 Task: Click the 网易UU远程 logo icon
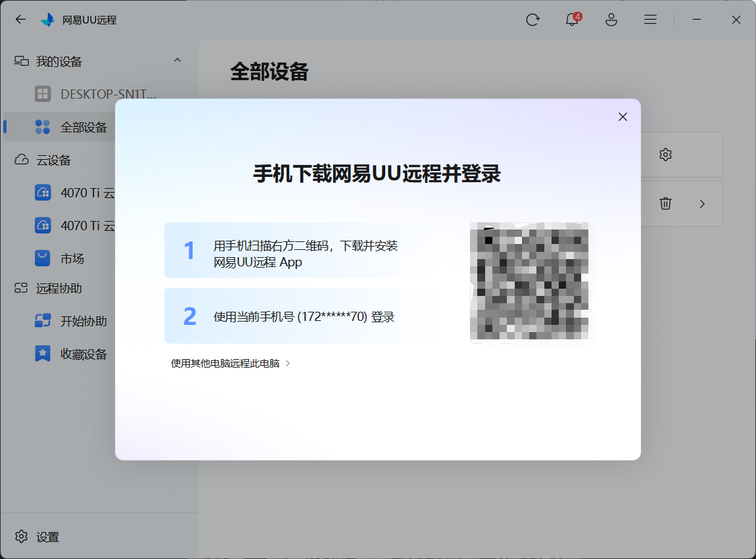48,20
